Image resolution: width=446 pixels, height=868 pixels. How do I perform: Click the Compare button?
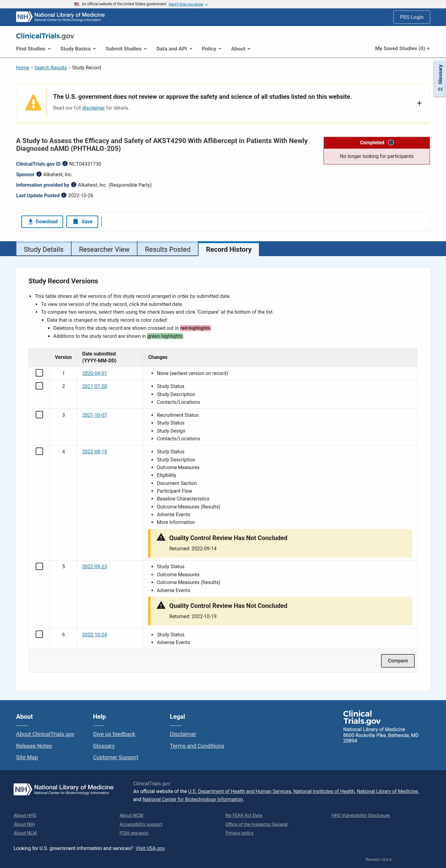[x=397, y=661]
